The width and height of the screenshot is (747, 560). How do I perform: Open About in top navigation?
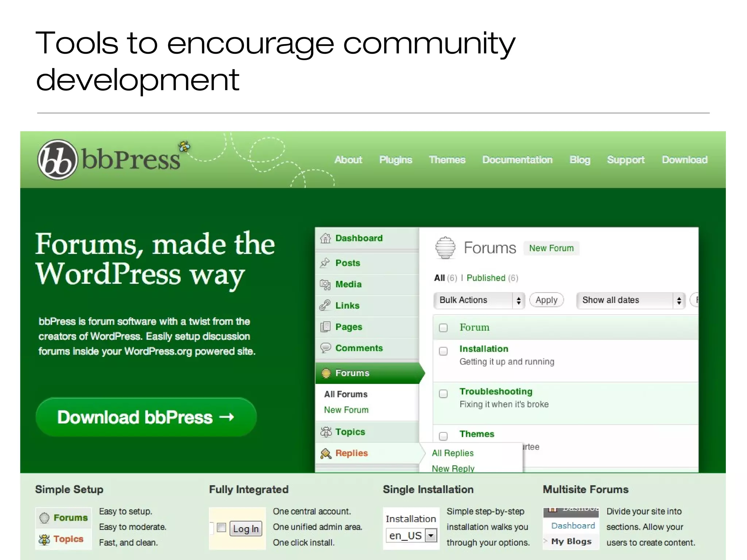pyautogui.click(x=348, y=160)
